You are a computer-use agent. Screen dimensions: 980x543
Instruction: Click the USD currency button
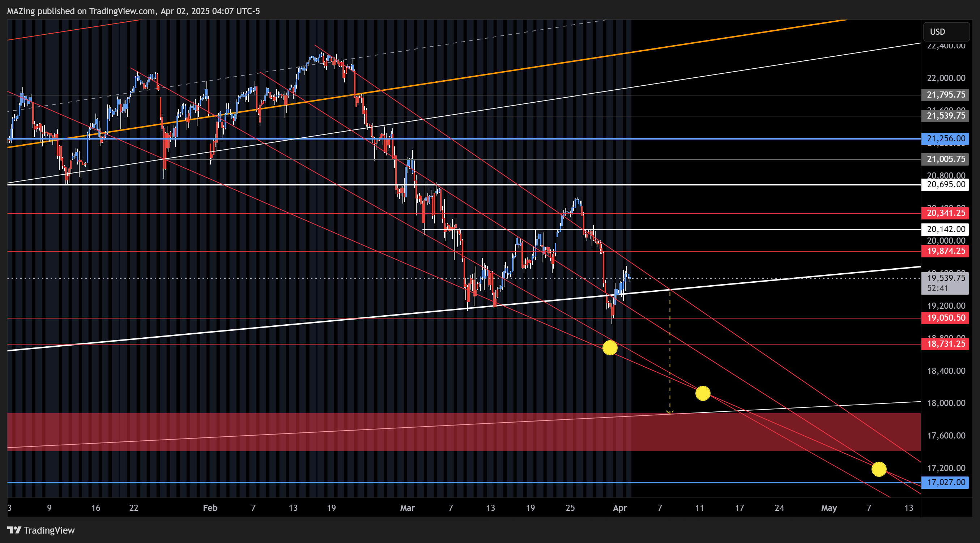[x=946, y=31]
